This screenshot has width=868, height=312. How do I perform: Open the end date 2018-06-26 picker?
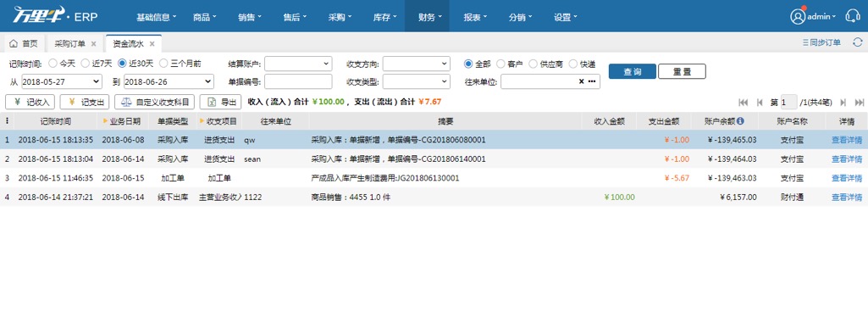[169, 81]
